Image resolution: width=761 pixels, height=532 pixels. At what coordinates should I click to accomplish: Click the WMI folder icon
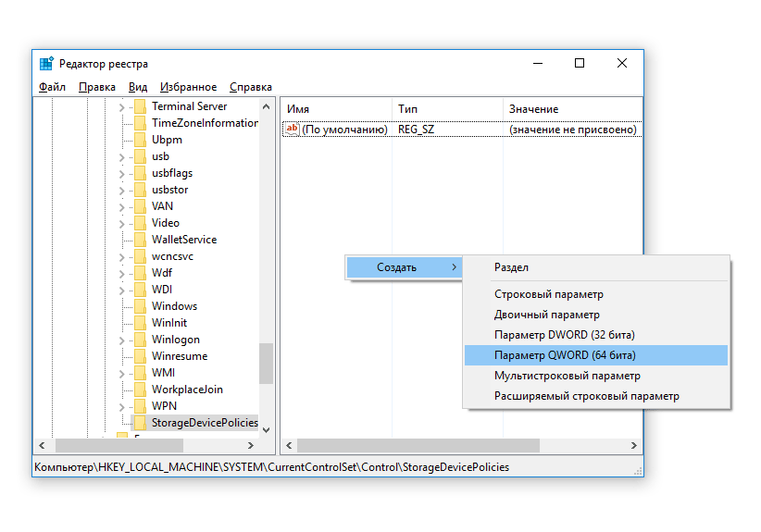tap(140, 373)
